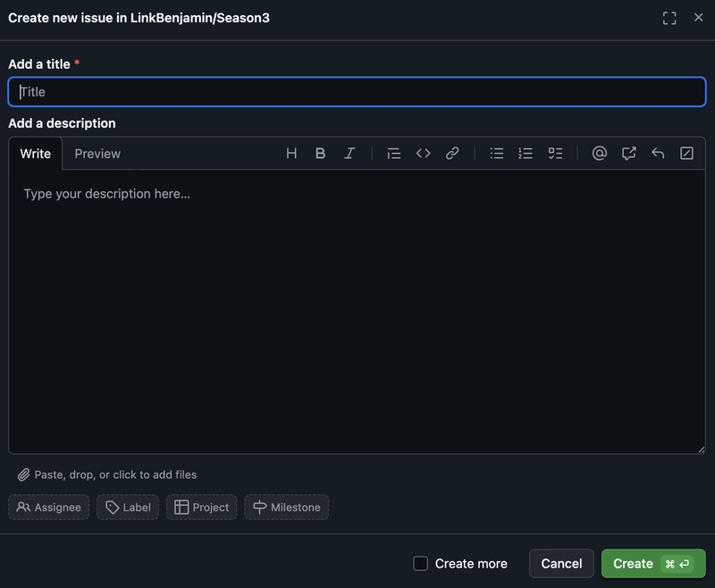Enable the Create more checkbox

pos(421,564)
